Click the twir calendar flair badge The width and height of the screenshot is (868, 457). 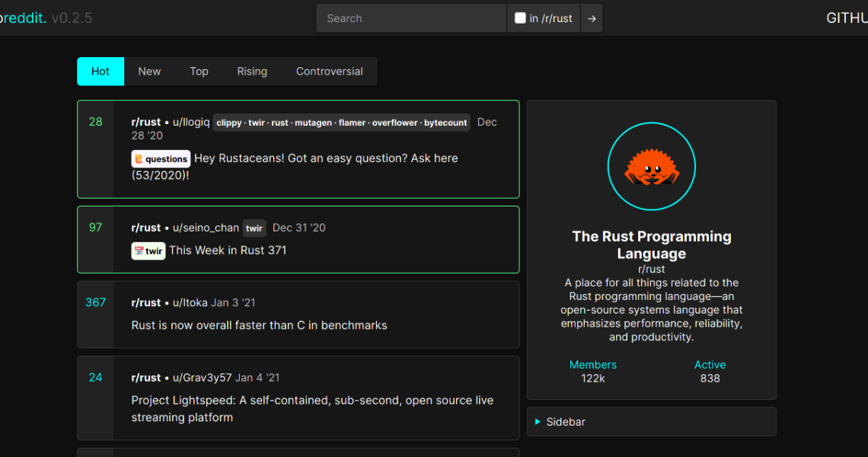(x=148, y=251)
